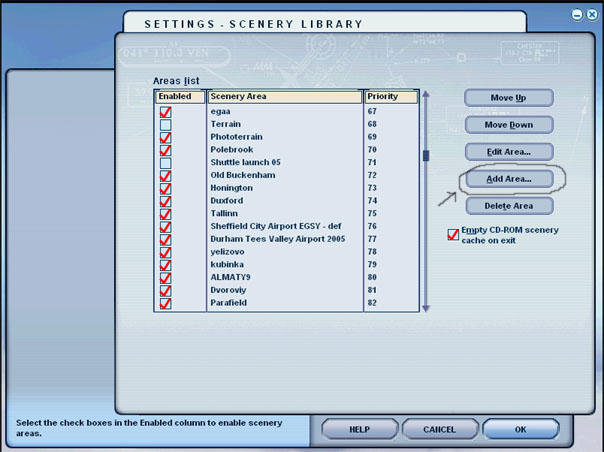Click priority value 82
Image resolution: width=604 pixels, height=452 pixels.
[372, 302]
